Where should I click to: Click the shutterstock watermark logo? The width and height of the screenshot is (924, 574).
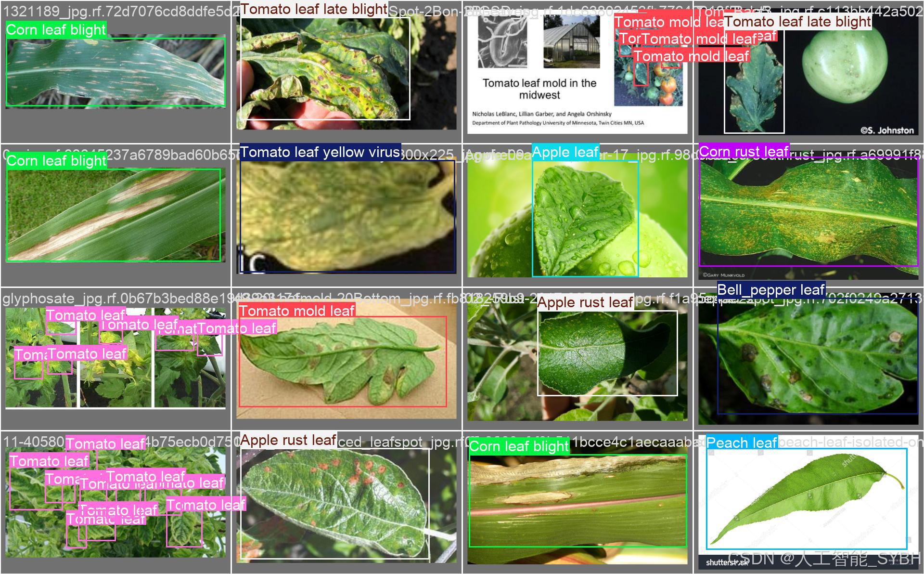point(720,562)
